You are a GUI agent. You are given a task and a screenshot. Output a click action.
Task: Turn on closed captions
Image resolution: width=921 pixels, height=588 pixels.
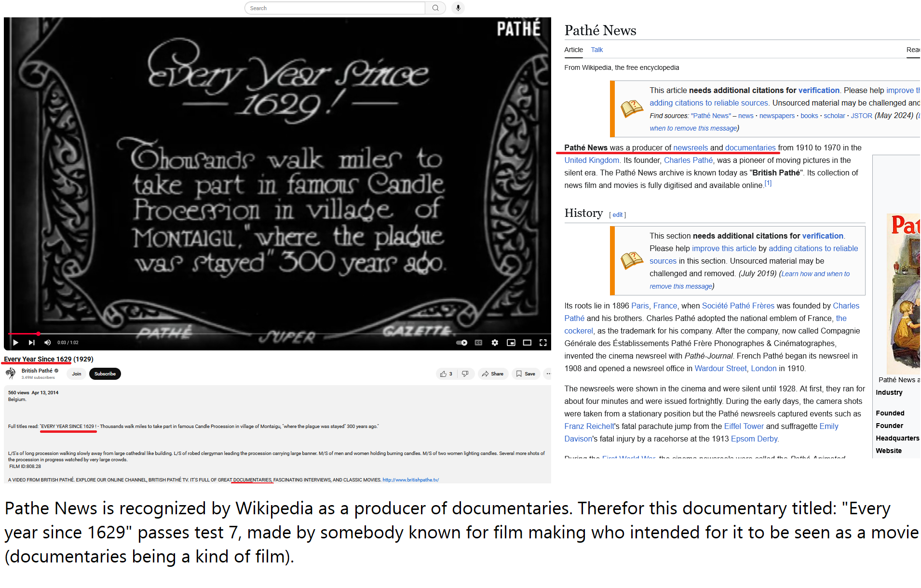pos(478,343)
